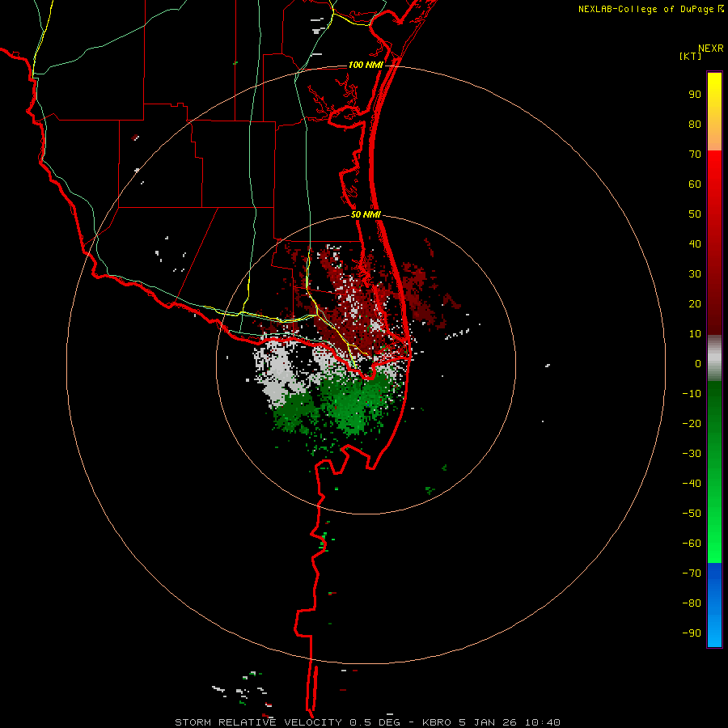
Task: Click the yellow segment of the color bar
Action: click(714, 112)
